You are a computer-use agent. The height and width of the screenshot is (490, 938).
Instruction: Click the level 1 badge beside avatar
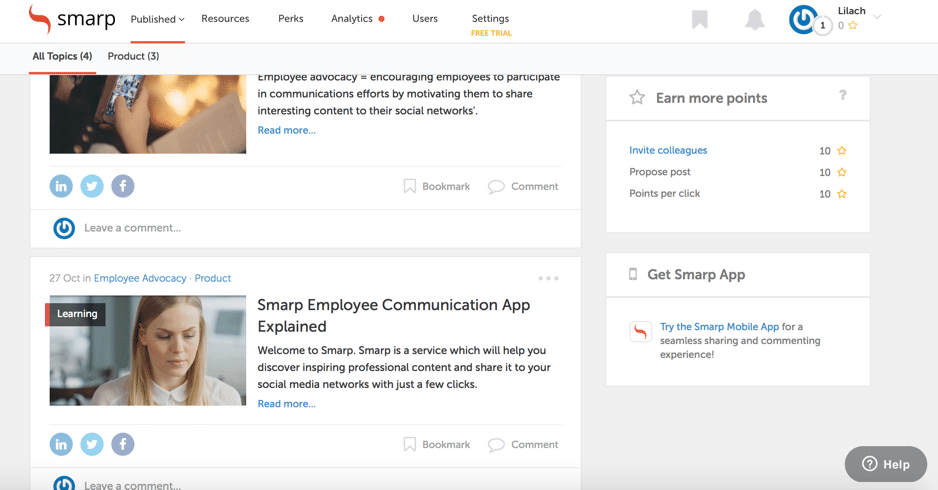[x=823, y=26]
